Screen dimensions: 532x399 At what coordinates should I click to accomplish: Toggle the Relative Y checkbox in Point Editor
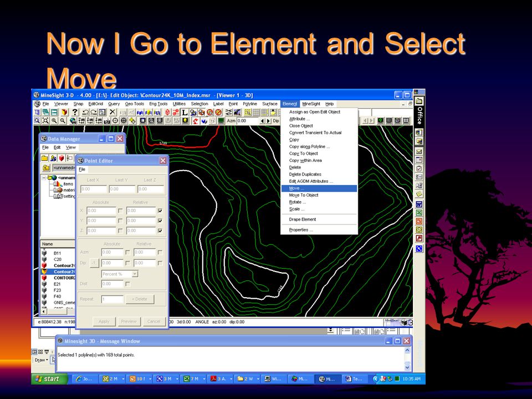point(160,221)
